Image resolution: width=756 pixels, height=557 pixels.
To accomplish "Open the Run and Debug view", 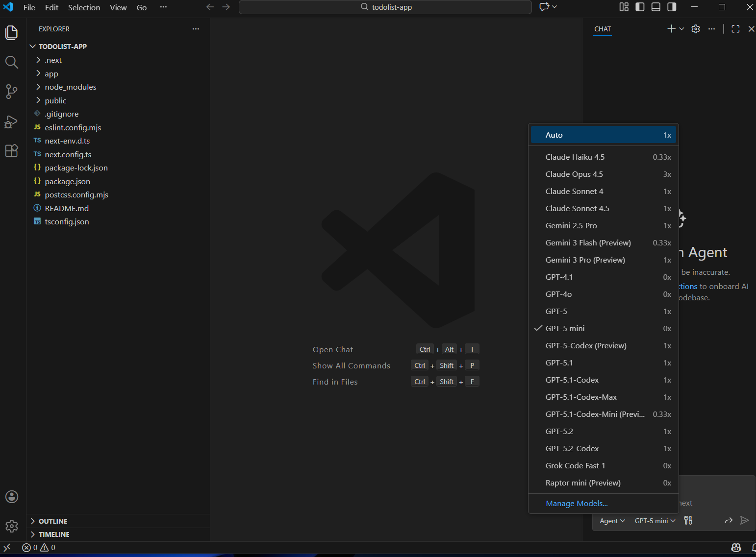I will pos(11,121).
